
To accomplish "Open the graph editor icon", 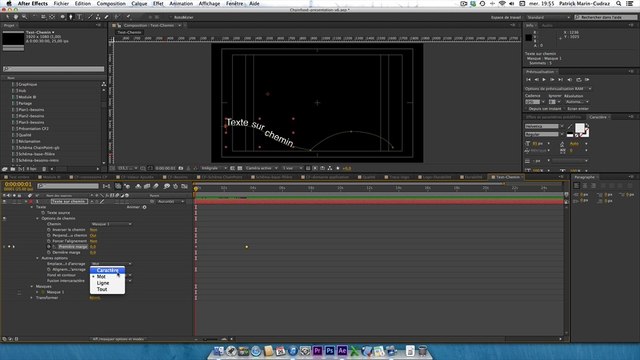I will tap(184, 186).
